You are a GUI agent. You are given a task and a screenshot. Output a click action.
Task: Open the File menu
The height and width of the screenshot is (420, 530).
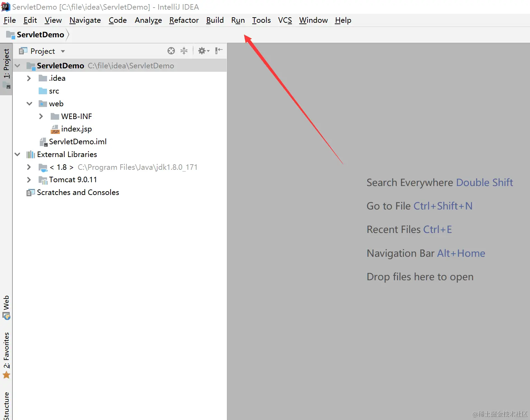(10, 20)
